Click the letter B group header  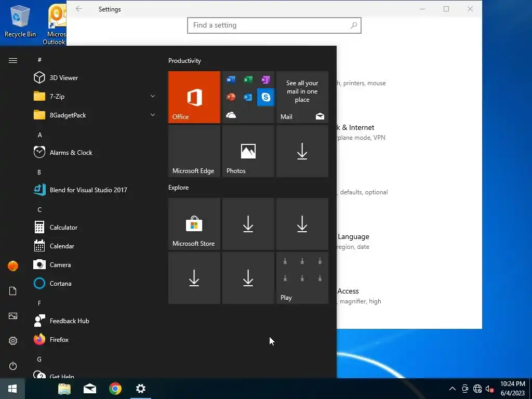click(x=39, y=172)
